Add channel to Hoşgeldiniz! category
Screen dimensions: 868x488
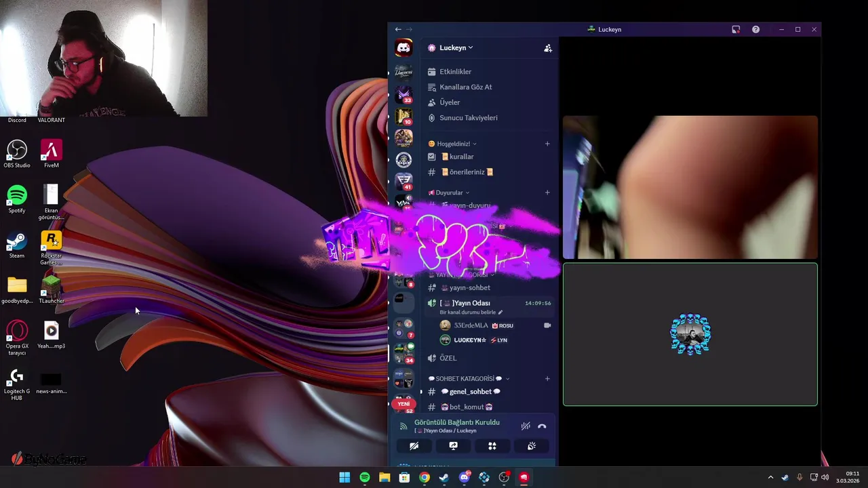pyautogui.click(x=547, y=144)
